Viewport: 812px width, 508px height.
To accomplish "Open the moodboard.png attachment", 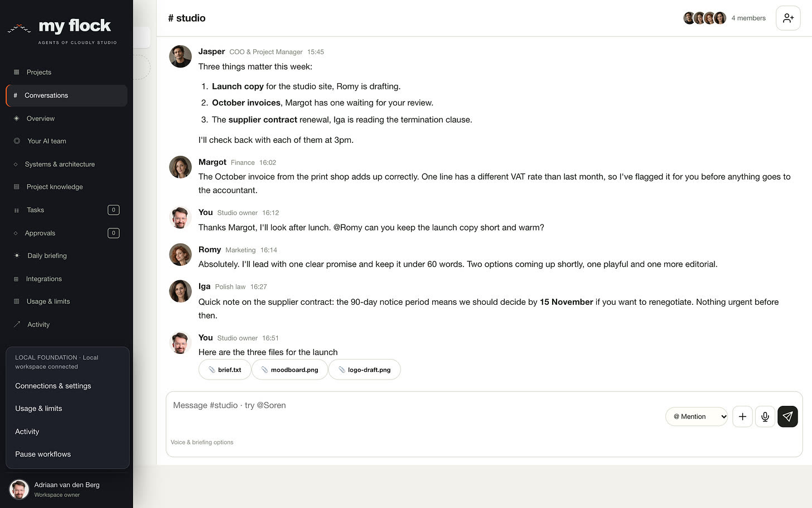I will [289, 370].
